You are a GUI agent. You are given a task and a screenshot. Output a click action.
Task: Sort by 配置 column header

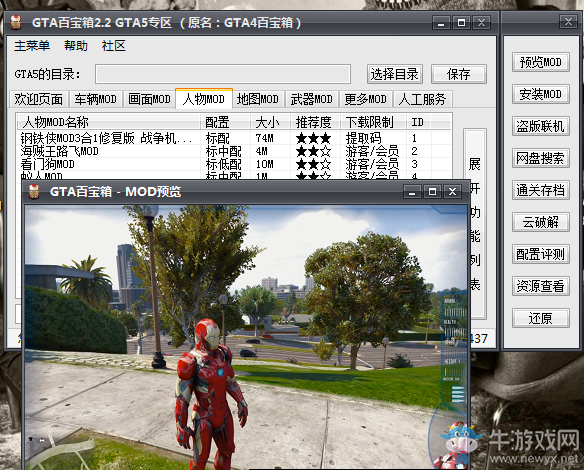[x=225, y=122]
